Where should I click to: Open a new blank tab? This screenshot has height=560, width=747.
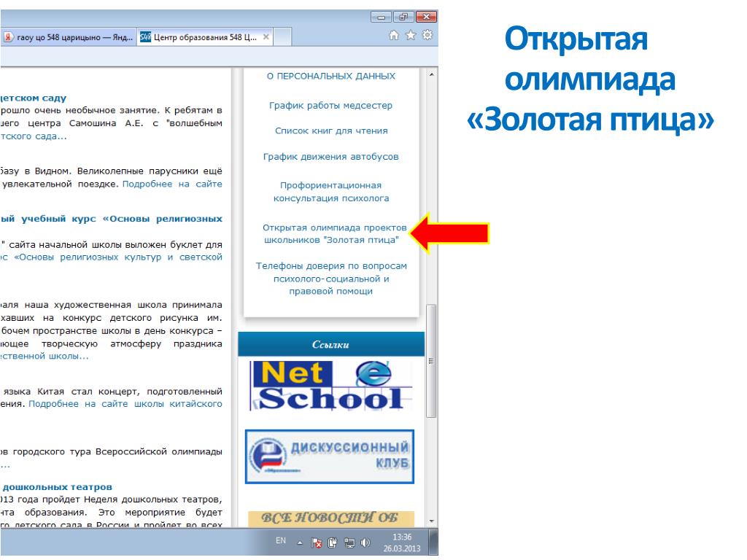282,37
